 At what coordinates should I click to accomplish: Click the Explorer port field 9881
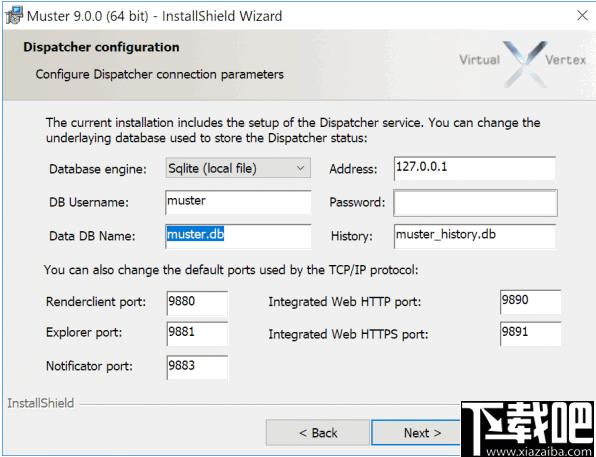tap(197, 333)
